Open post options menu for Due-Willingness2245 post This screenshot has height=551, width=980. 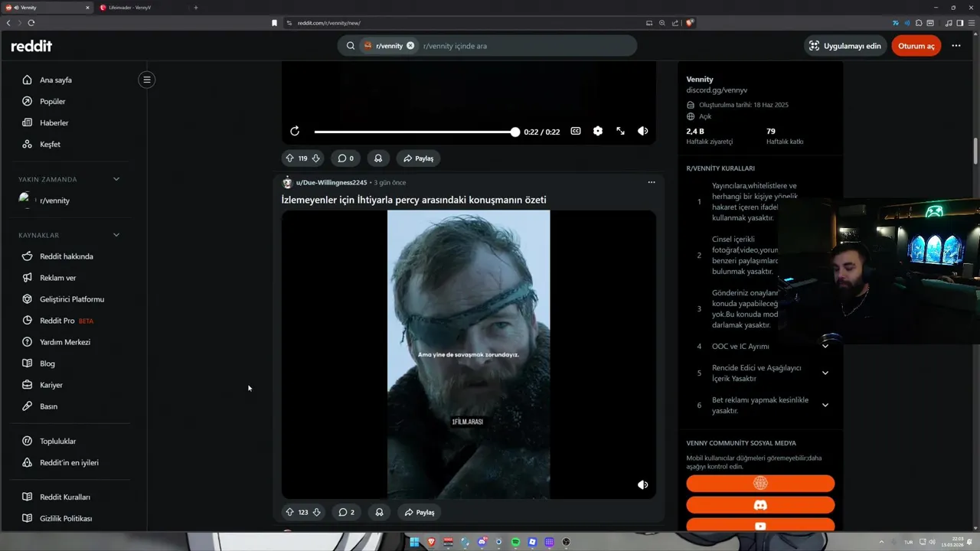point(652,182)
